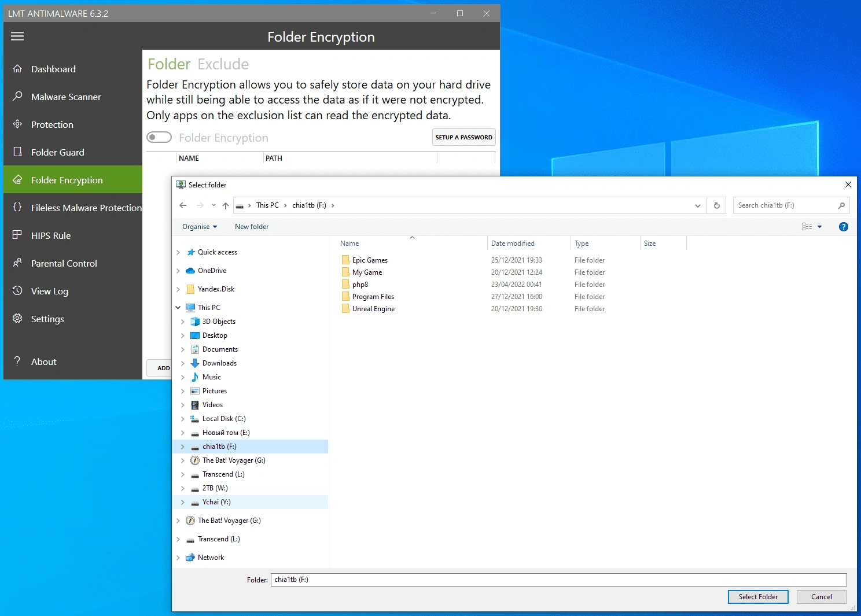Open the Settings gear icon
Image resolution: width=861 pixels, height=616 pixels.
pos(18,318)
